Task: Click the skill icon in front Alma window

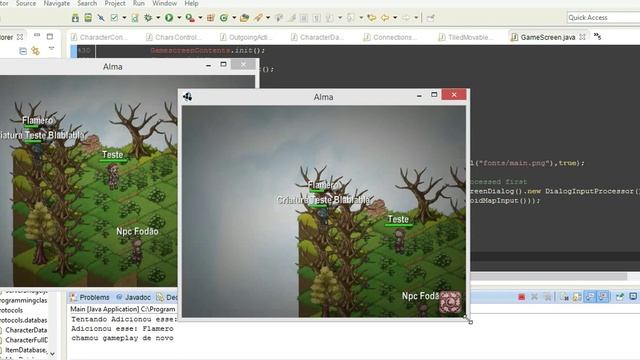Action: tap(450, 302)
